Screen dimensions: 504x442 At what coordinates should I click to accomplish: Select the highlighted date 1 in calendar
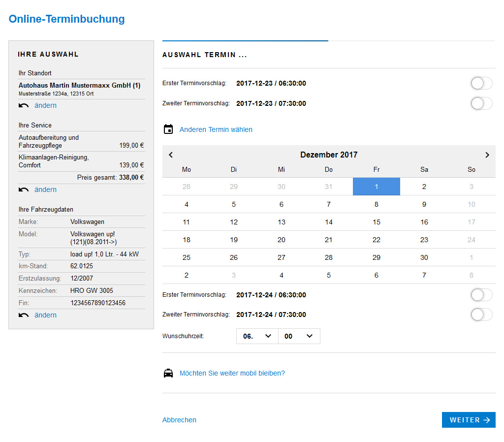click(377, 187)
